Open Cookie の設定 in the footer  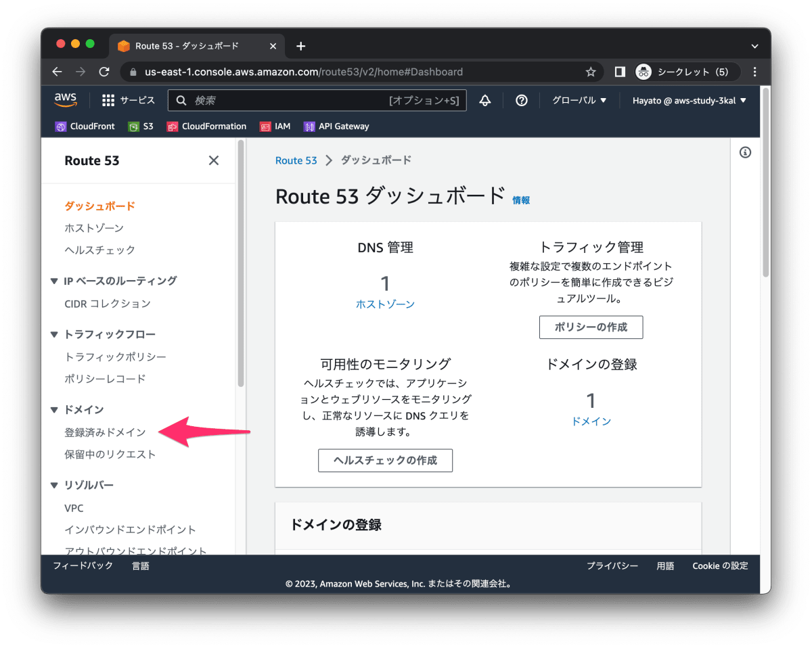point(720,566)
